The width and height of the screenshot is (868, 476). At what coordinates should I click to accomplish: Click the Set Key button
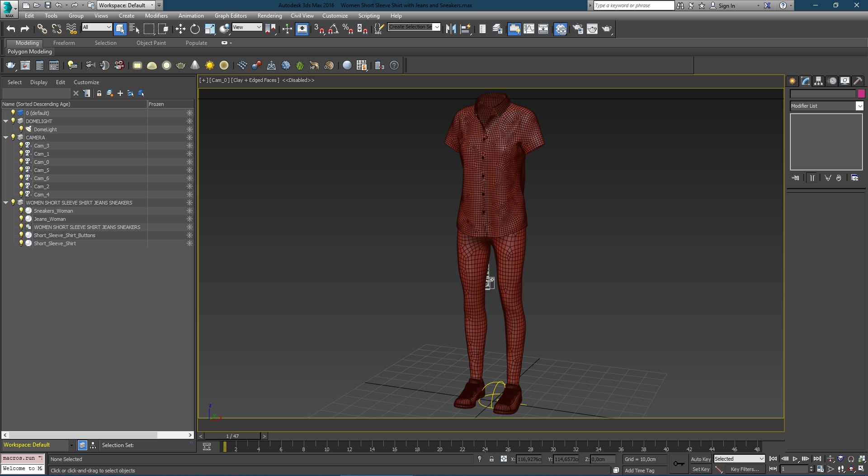701,469
